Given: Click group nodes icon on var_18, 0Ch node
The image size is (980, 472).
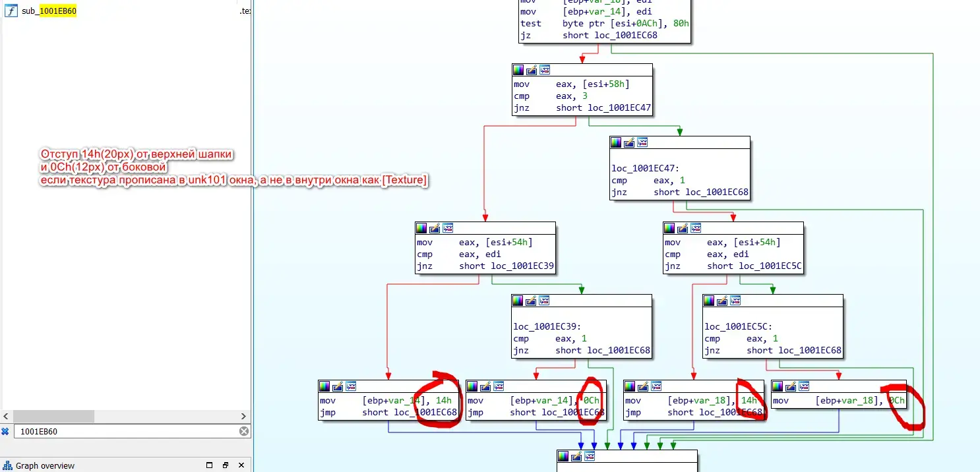Looking at the screenshot, I should (804, 386).
